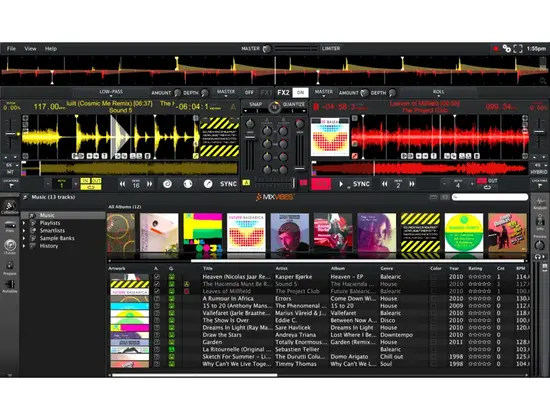Click deck B pink cue button
550x420 pixels.
(x=321, y=184)
